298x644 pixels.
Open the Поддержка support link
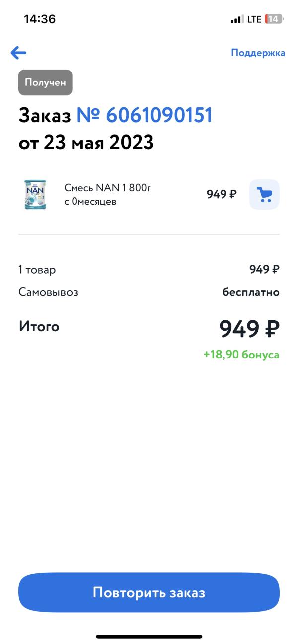click(x=258, y=53)
